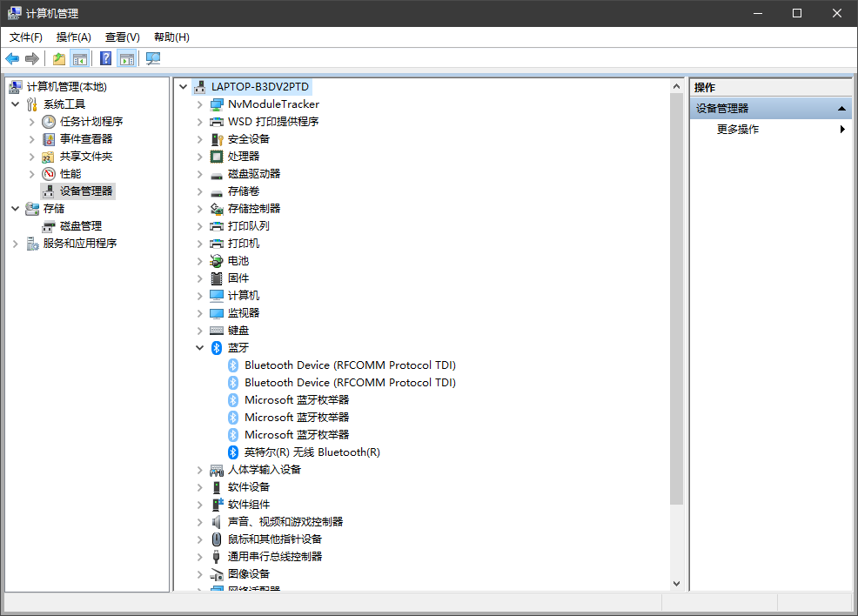
Task: Select the WSD 打印提供程序 item
Action: (x=273, y=122)
